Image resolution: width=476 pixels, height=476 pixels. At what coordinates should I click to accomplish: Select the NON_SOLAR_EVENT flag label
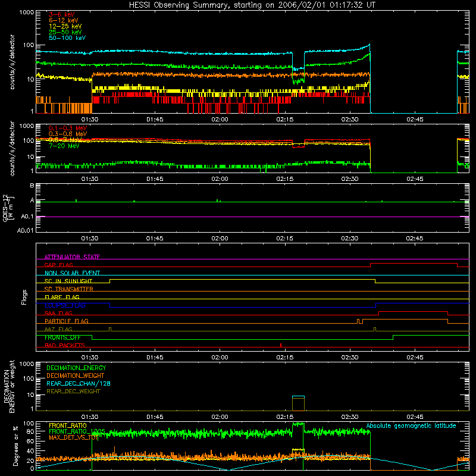point(72,273)
